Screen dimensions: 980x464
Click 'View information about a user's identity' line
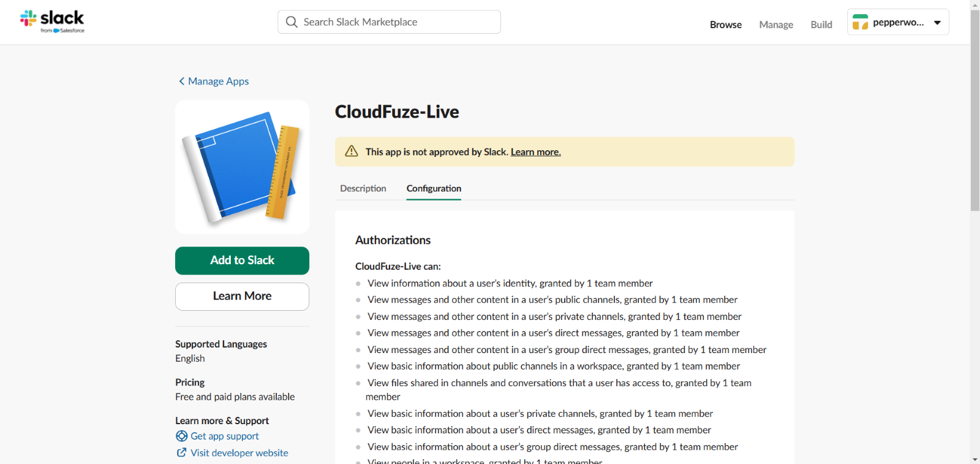click(510, 283)
